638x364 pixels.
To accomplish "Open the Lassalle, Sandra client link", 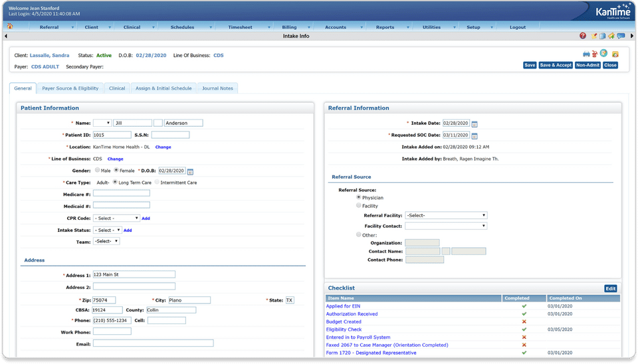I will pos(50,55).
